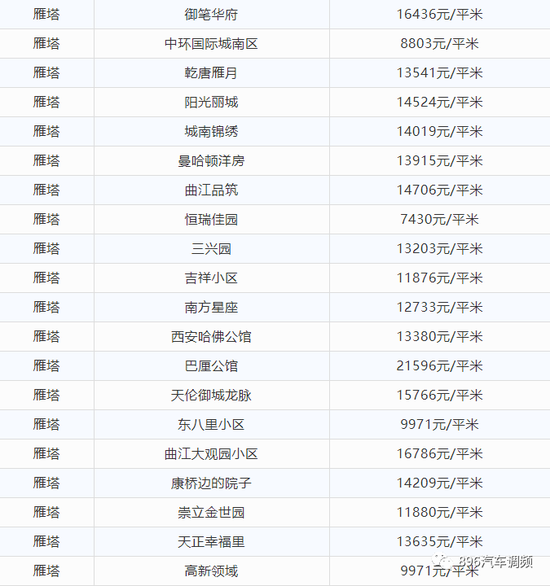Select the 高新领域 cell

(211, 571)
